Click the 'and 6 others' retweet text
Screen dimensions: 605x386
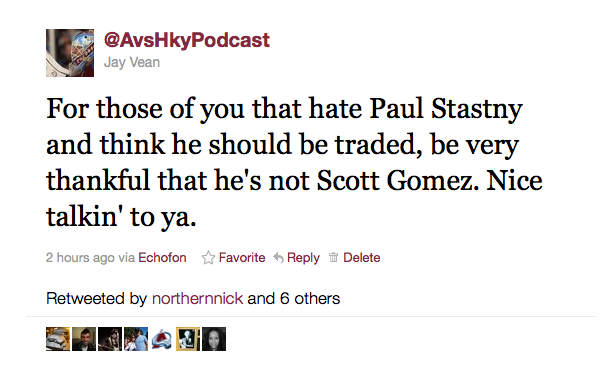294,298
